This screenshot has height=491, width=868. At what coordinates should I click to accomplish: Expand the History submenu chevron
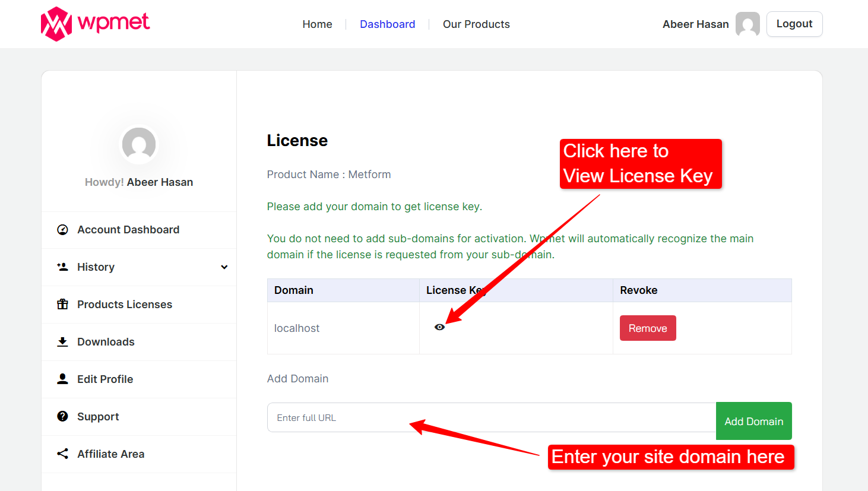[224, 267]
